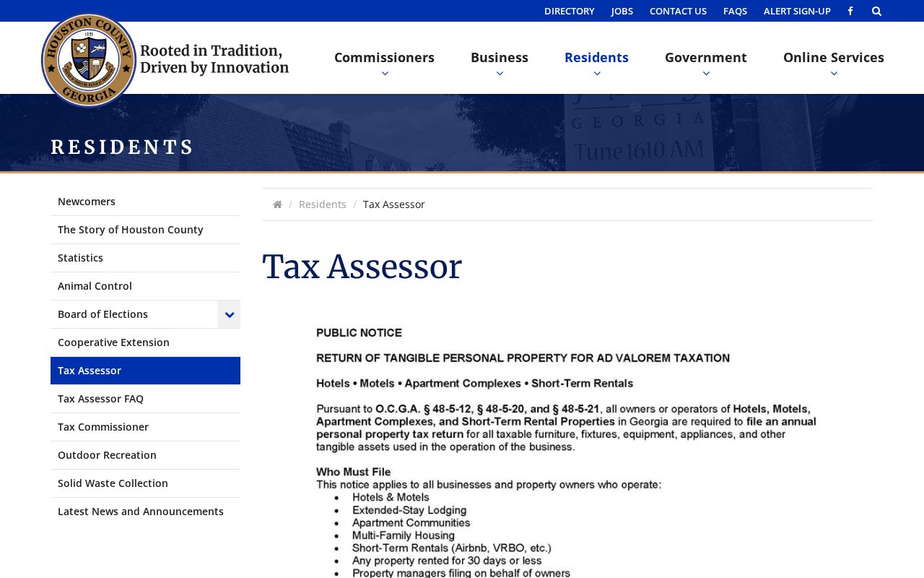Expand the Online Services dropdown chevron
Viewport: 924px width, 578px height.
(834, 73)
